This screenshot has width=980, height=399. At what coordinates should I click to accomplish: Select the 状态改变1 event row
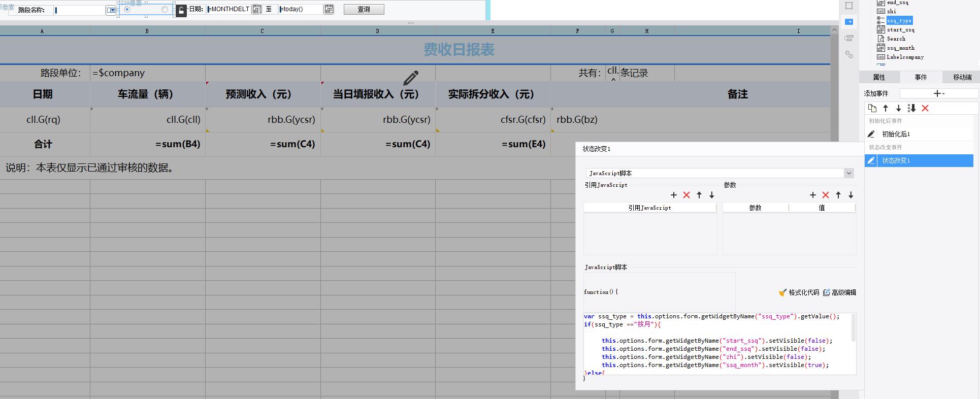coord(919,160)
